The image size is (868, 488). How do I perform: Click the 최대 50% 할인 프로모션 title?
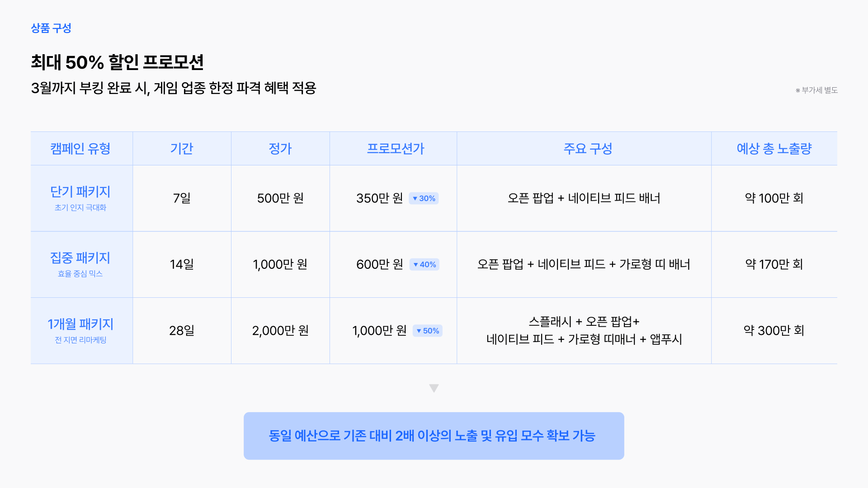click(118, 62)
